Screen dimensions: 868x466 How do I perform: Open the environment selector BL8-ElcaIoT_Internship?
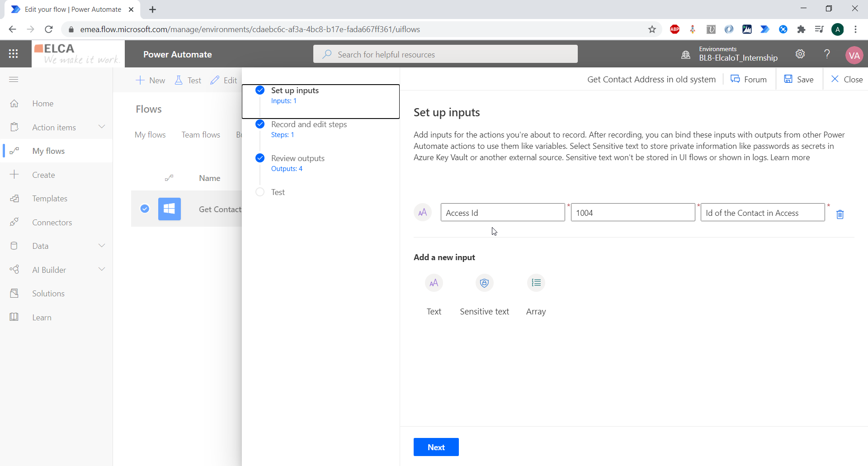738,58
